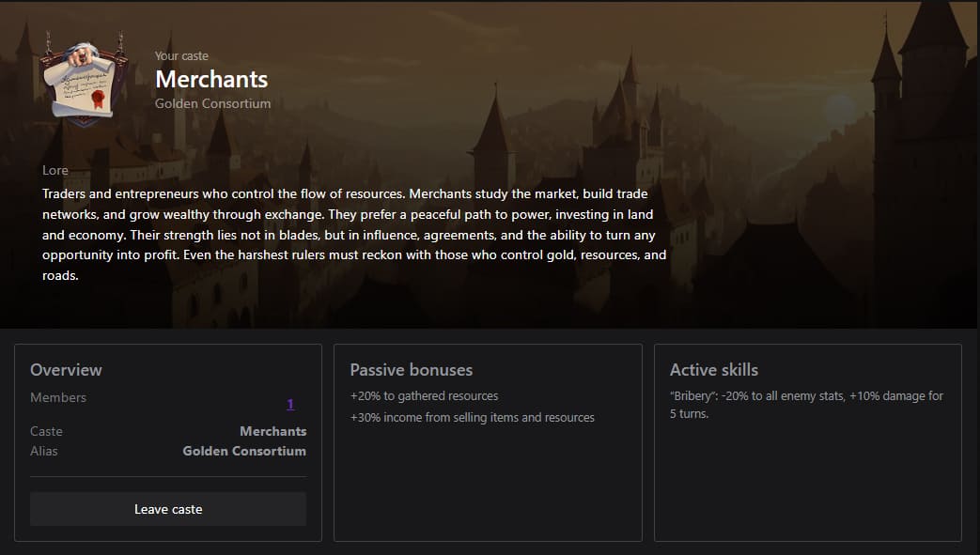Image resolution: width=980 pixels, height=555 pixels.
Task: Click the Golden Consortium subtitle under the title
Action: 214,103
